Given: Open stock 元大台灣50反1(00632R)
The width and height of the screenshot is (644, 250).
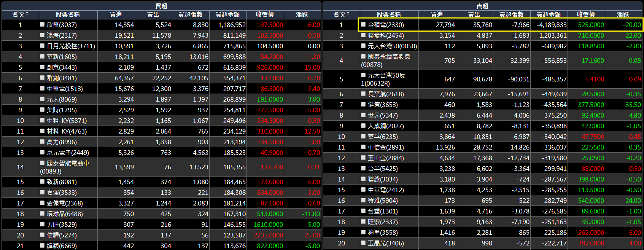Looking at the screenshot, I should coord(383,79).
